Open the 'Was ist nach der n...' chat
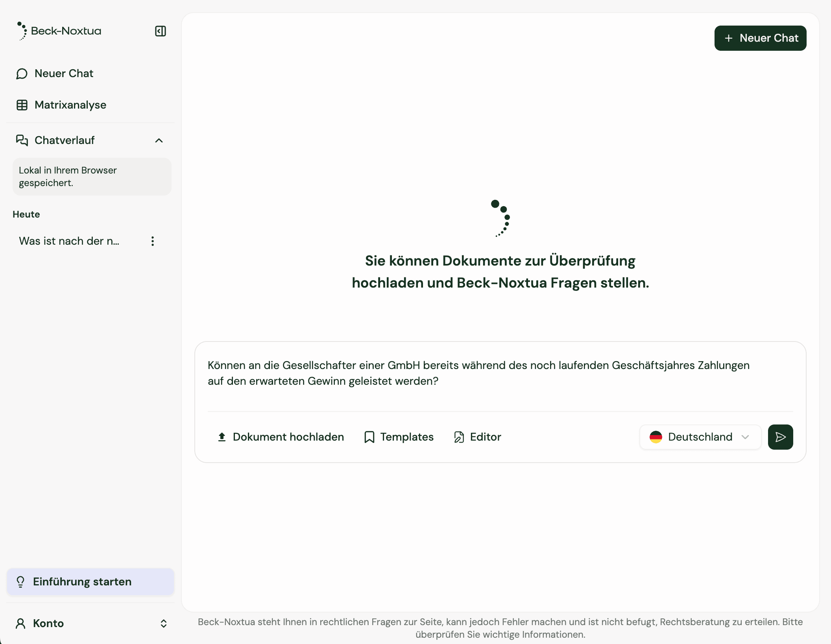831x644 pixels. (69, 241)
